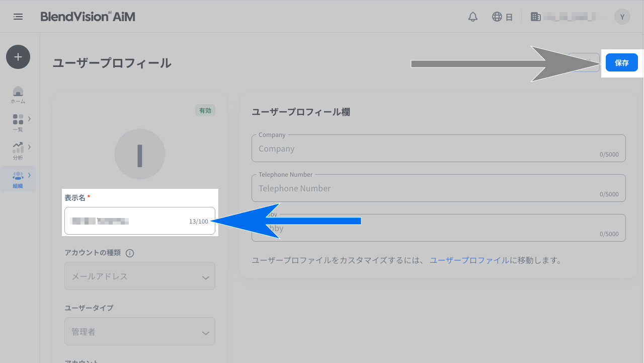The image size is (644, 363).
Task: Click the blurred organization name in header
Action: pyautogui.click(x=576, y=17)
